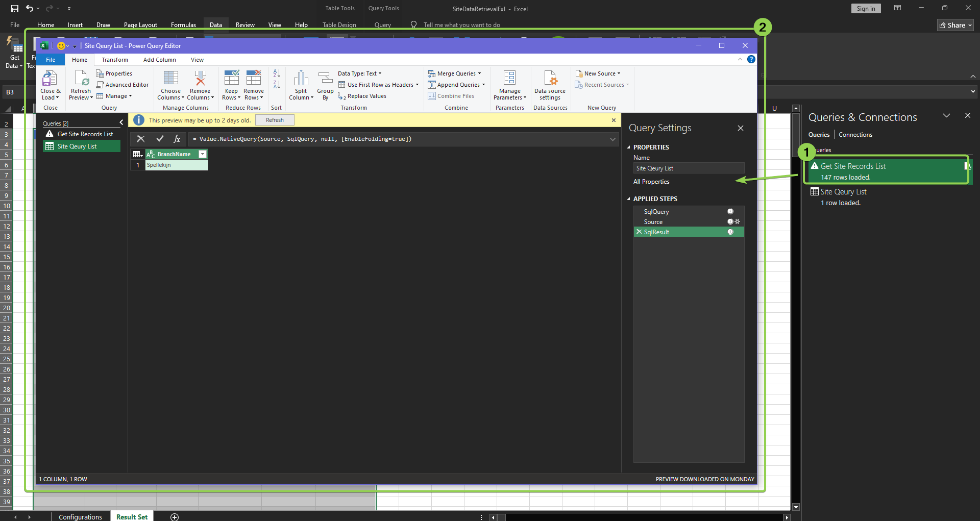Open the Manage query dropdown
980x521 pixels.
pos(114,96)
